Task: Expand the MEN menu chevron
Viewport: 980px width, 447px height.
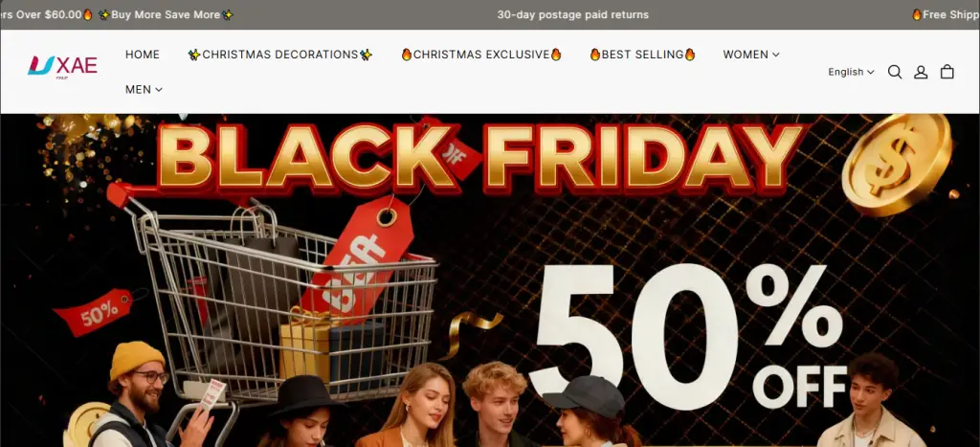Action: click(159, 90)
